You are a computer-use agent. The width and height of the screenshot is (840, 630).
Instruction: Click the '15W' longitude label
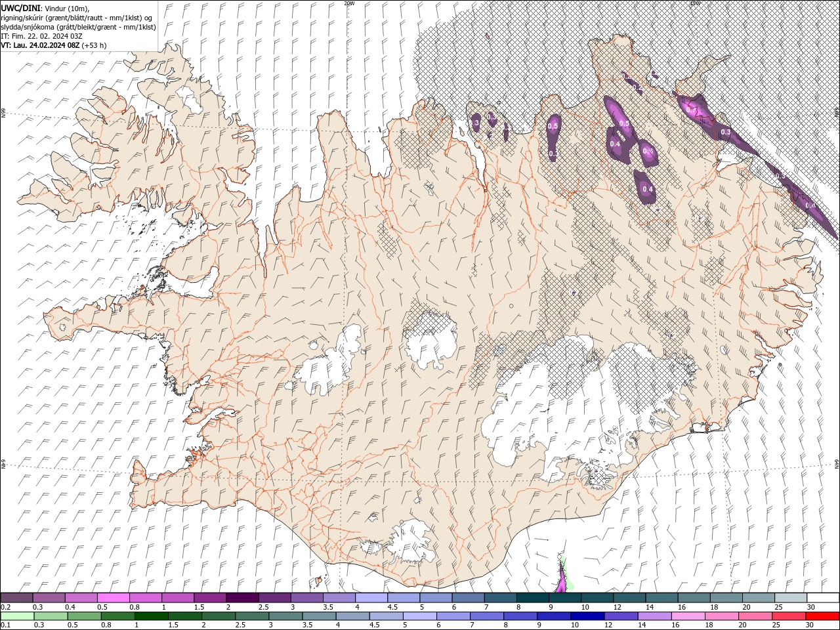695,3
